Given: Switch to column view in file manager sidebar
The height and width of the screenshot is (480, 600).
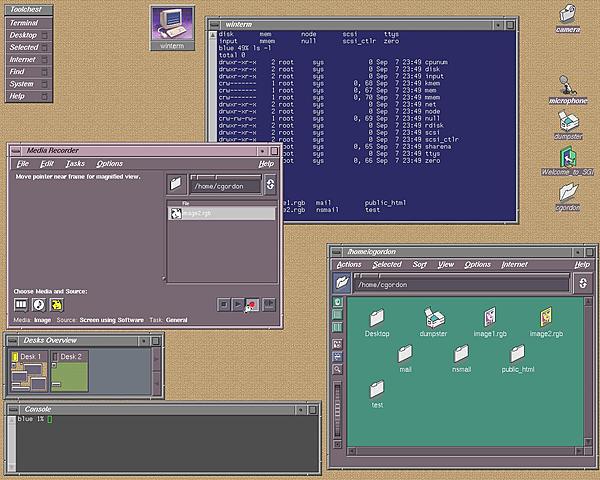Looking at the screenshot, I should tap(337, 327).
